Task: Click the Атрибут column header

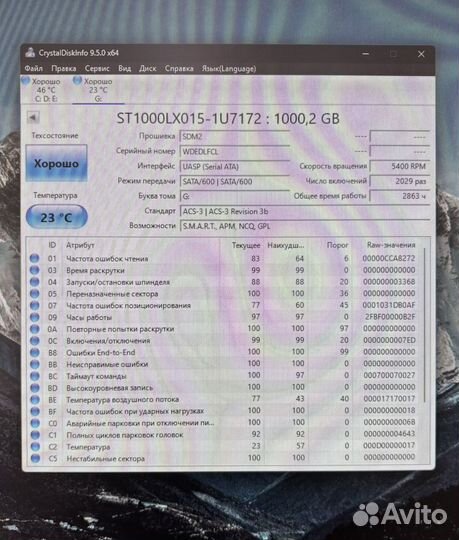Action: click(x=80, y=245)
